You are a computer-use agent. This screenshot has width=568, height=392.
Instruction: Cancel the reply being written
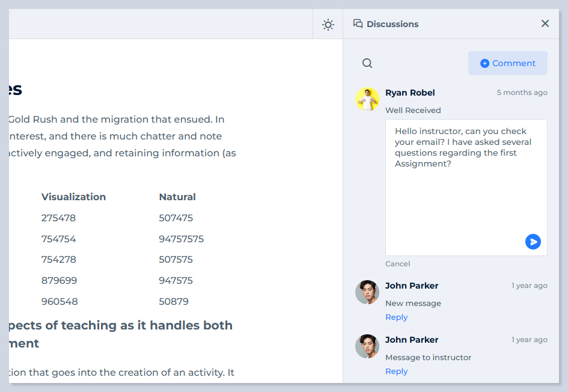(x=398, y=264)
